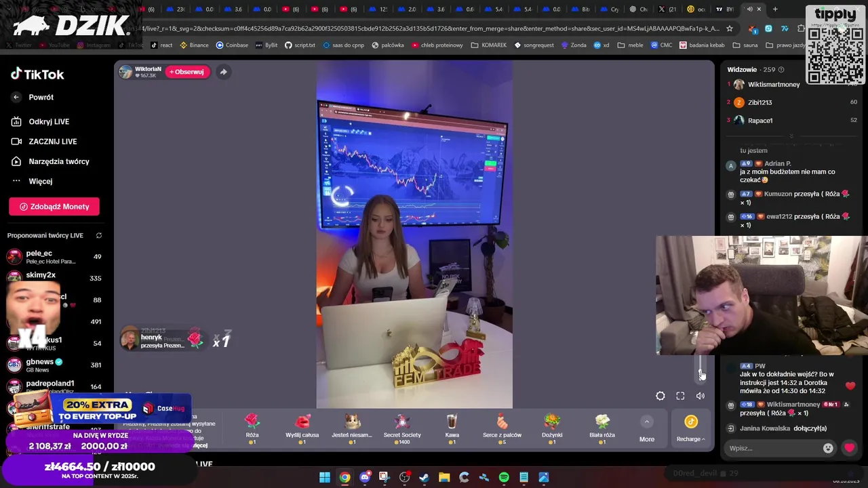Adjust the volume slider
The height and width of the screenshot is (488, 868).
[701, 369]
